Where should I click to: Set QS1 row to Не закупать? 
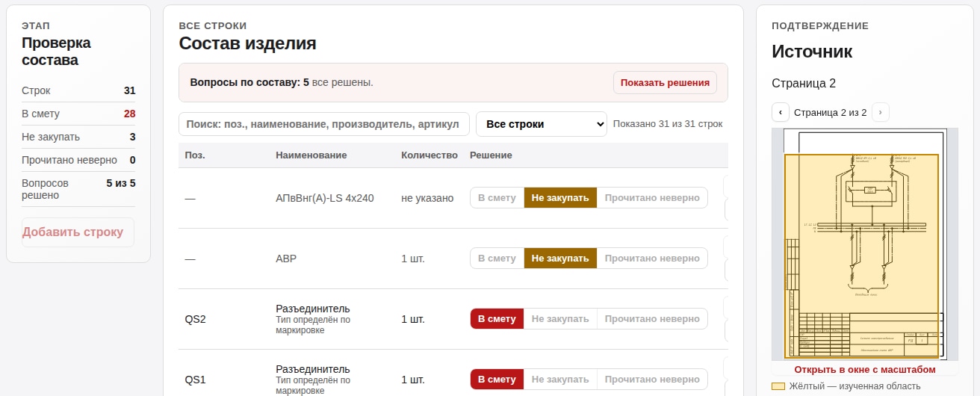560,380
